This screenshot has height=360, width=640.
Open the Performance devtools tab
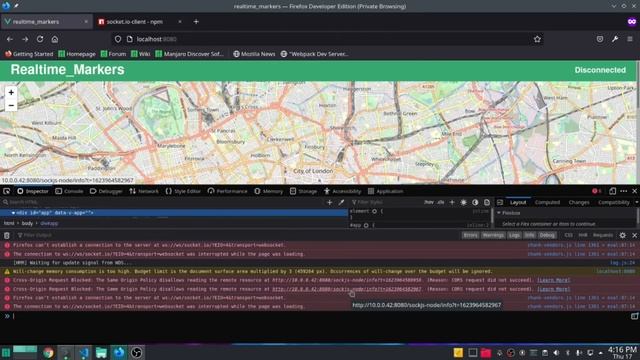point(227,191)
